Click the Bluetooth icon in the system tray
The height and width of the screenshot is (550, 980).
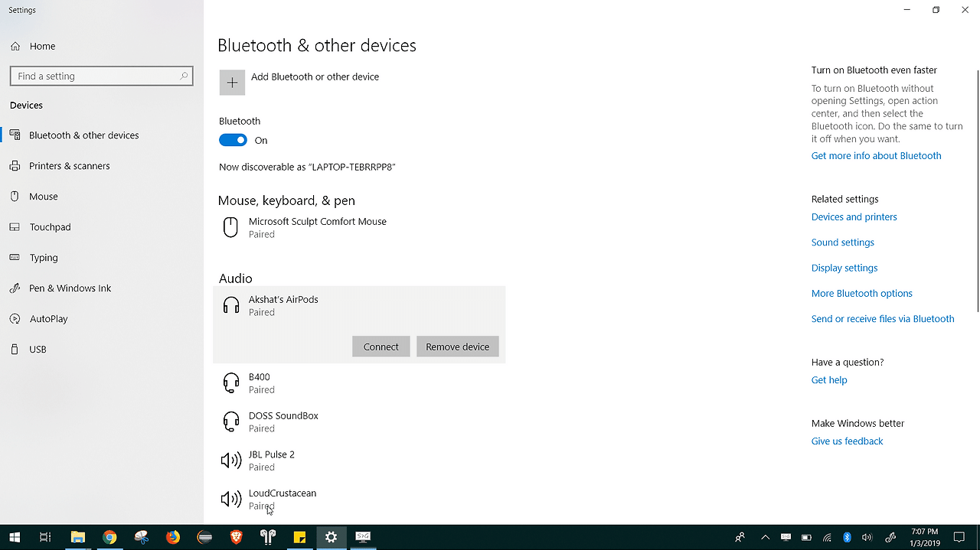pos(847,537)
